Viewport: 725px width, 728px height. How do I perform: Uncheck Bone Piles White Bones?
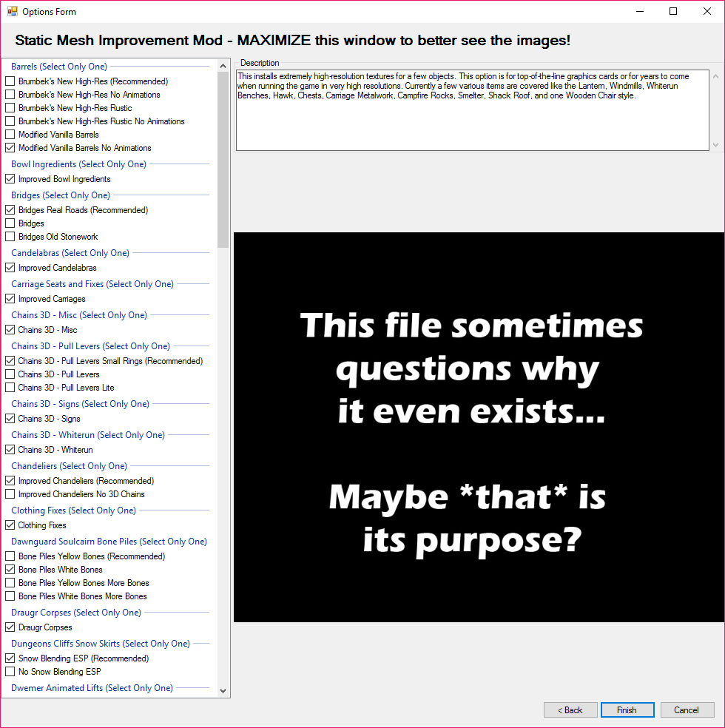(10, 570)
